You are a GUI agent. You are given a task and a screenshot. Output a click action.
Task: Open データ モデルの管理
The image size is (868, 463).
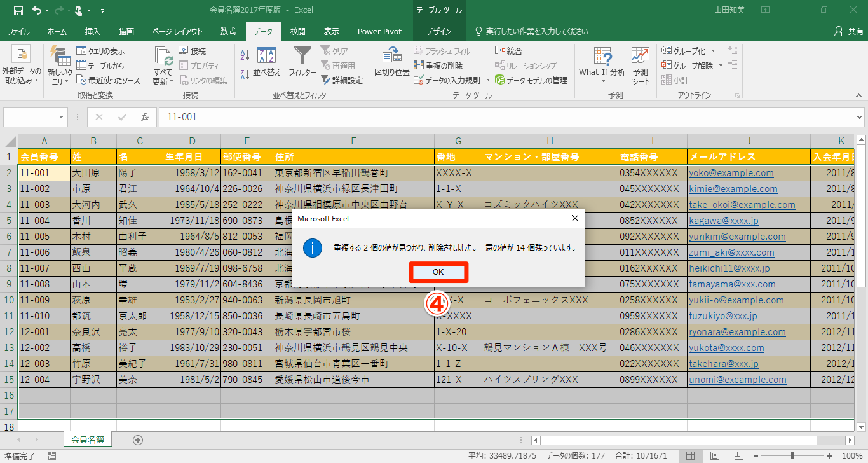531,80
